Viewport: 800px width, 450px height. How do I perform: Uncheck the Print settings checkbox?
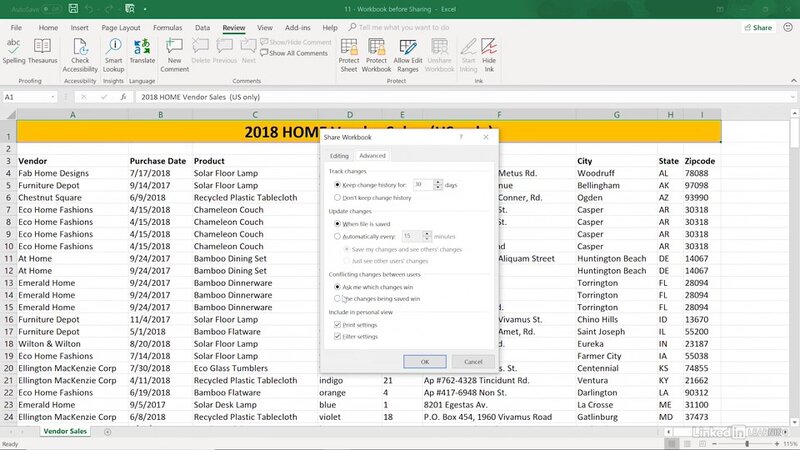pyautogui.click(x=337, y=325)
